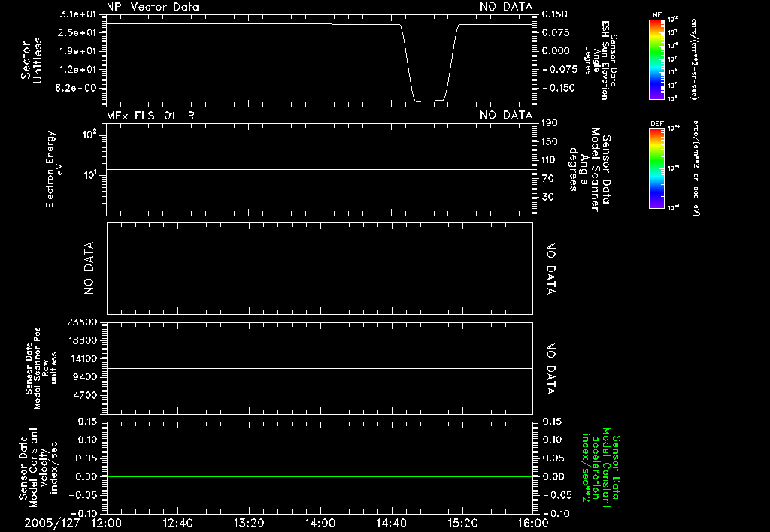Select the "ESH Sun Elevation Angle" axis title
770x532 pixels.
coord(599,60)
